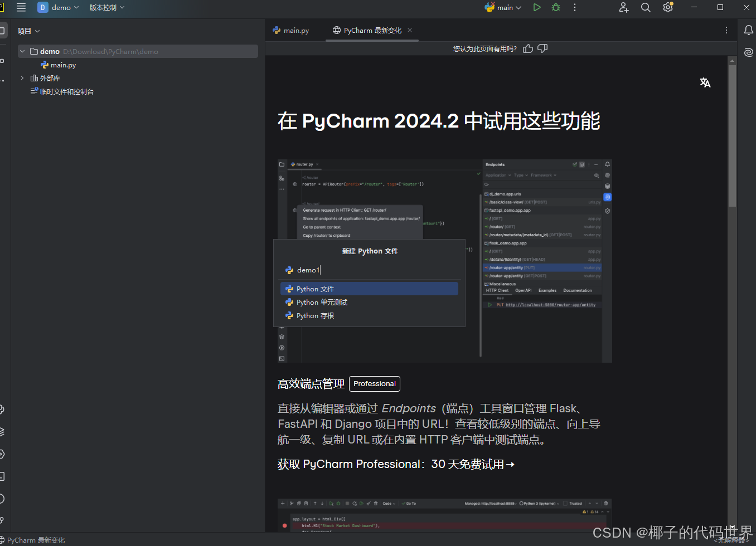Click the vertical scrollbar of What's New page

(732, 136)
